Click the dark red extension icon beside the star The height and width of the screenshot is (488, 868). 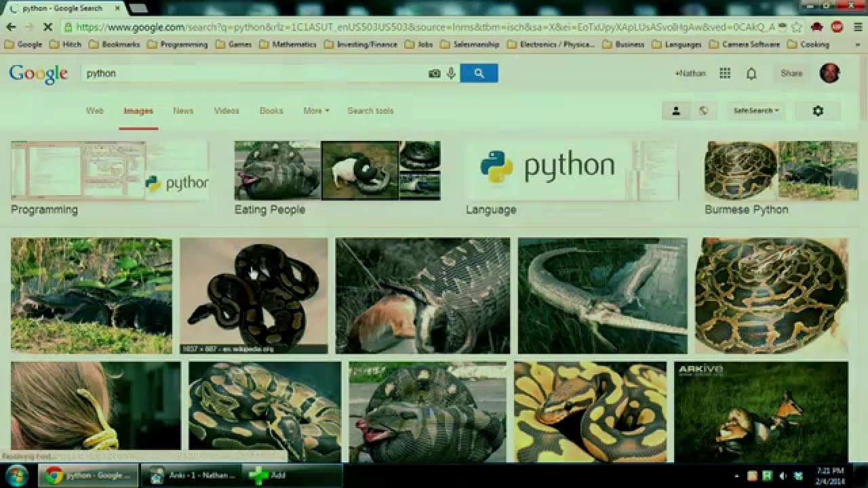[817, 27]
